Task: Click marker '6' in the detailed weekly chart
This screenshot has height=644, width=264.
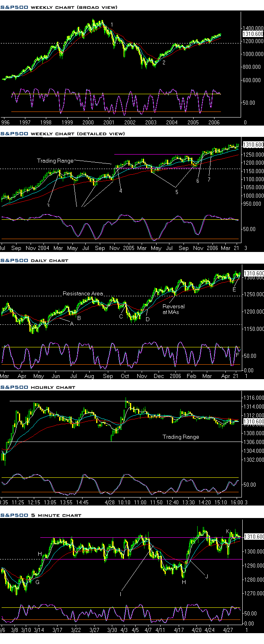Action: 198,181
